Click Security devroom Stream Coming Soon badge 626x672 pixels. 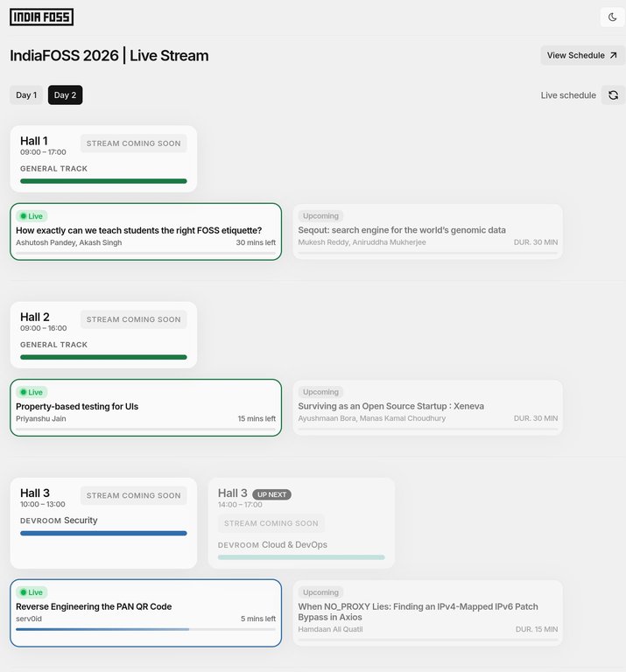pos(133,495)
